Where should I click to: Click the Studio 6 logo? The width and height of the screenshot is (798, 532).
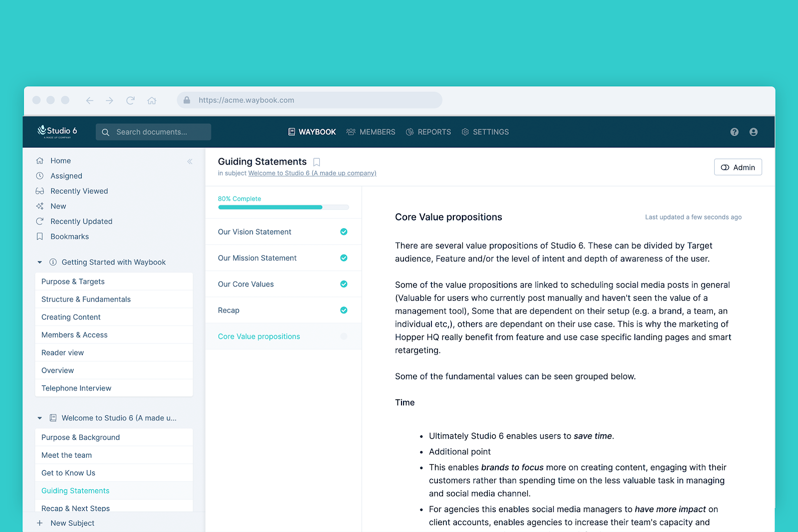click(57, 132)
